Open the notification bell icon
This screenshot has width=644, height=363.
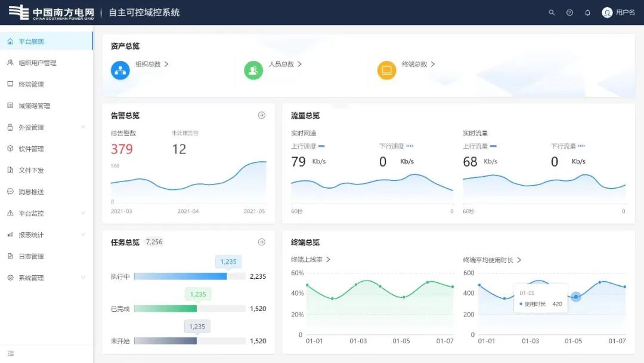point(587,12)
